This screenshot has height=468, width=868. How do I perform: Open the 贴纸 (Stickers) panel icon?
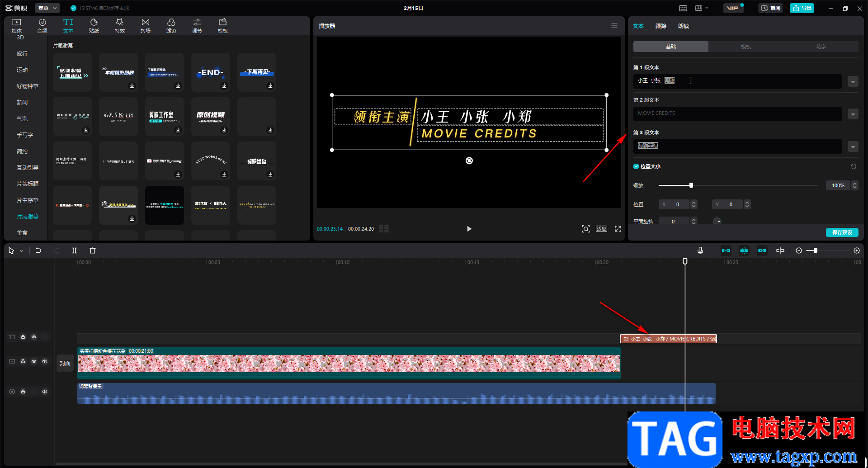[x=94, y=26]
